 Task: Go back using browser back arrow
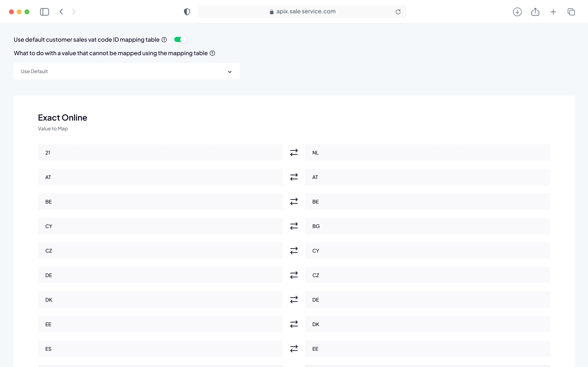(61, 12)
